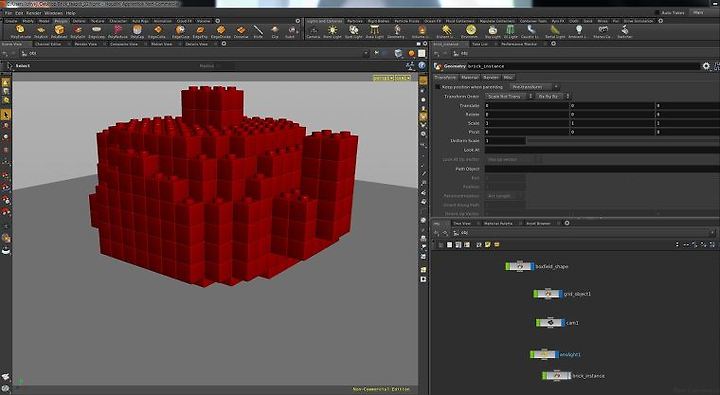Open the parameter pane gear menu
This screenshot has height=395, width=720.
click(706, 66)
